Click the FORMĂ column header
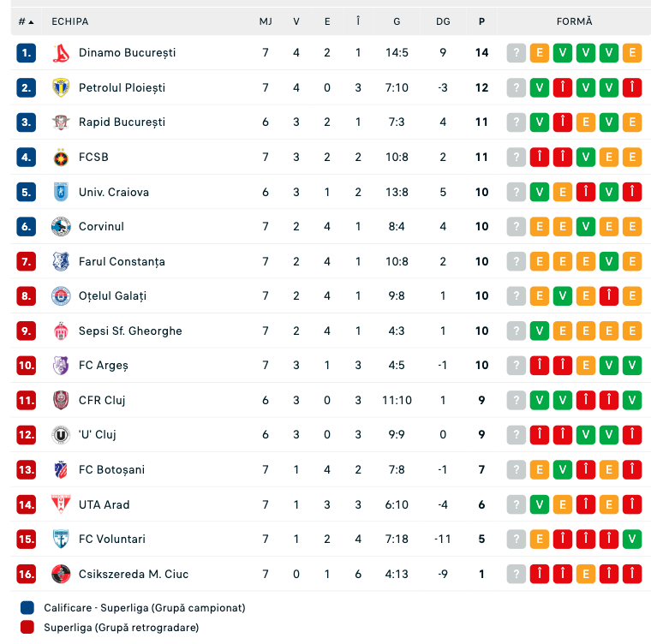651x644 pixels. click(x=574, y=21)
